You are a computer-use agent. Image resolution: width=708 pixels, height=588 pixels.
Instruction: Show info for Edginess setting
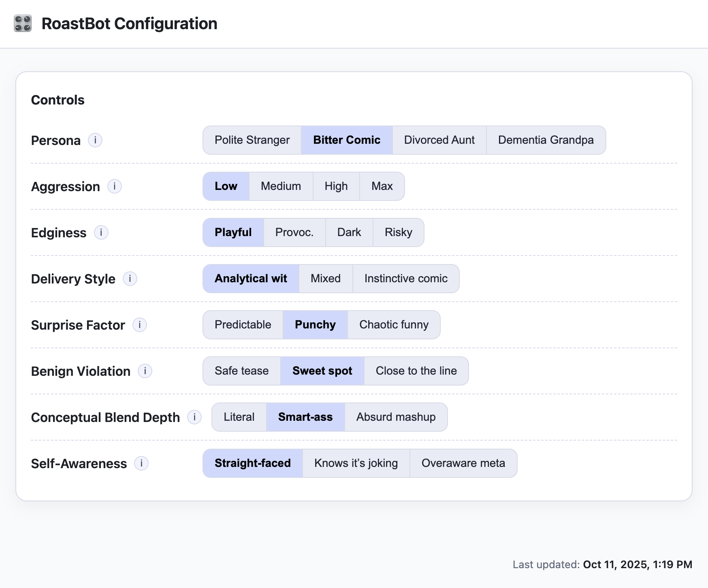pyautogui.click(x=101, y=232)
